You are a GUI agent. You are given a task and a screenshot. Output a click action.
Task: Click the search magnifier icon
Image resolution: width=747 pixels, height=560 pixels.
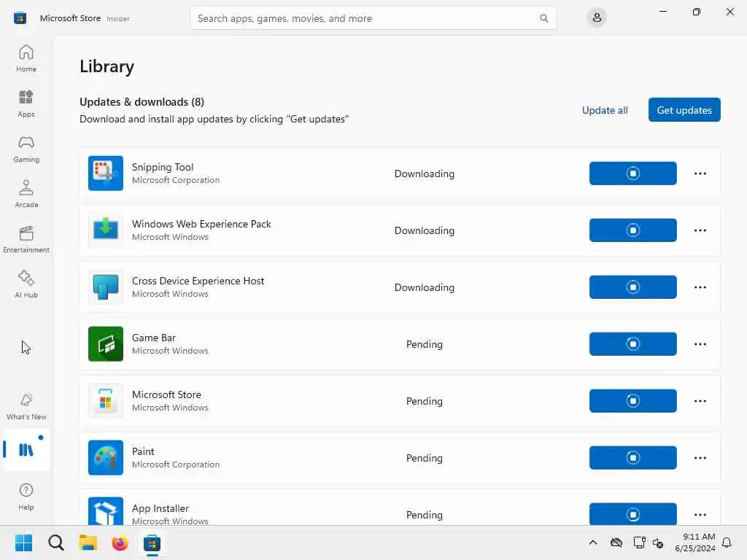543,18
